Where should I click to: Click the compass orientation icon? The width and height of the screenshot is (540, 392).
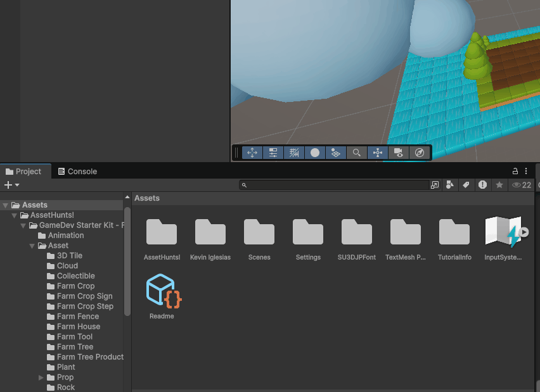click(x=419, y=153)
